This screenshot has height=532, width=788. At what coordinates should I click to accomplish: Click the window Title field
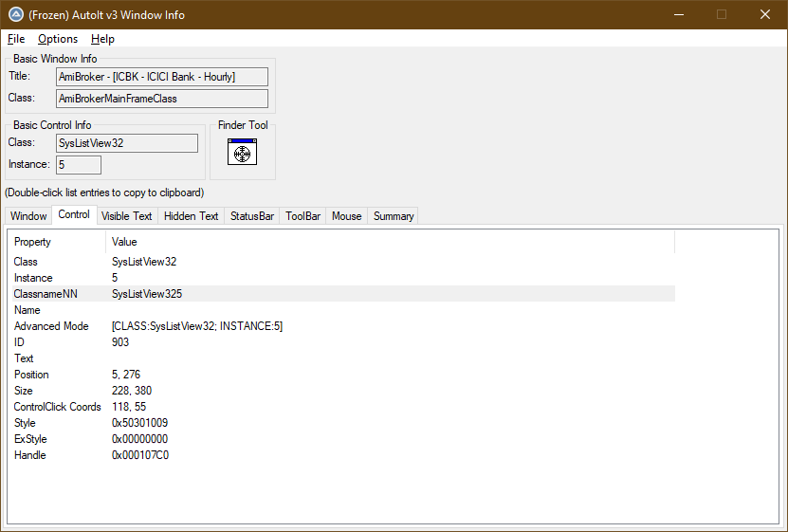click(162, 77)
